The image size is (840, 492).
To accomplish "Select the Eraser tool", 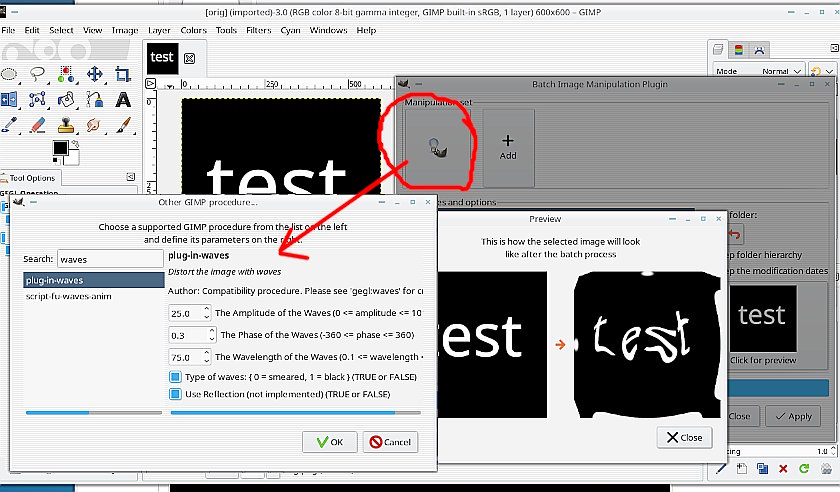I will tap(38, 125).
